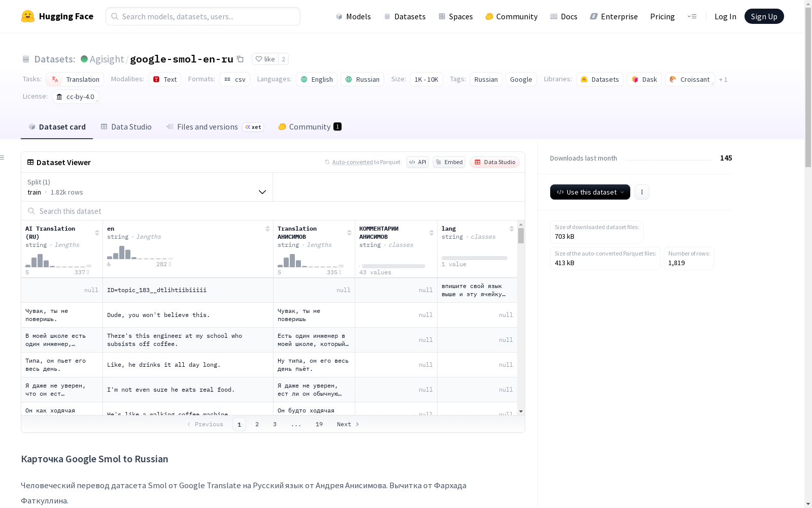Open the Use this dataset dropdown
The image size is (812, 508).
590,192
